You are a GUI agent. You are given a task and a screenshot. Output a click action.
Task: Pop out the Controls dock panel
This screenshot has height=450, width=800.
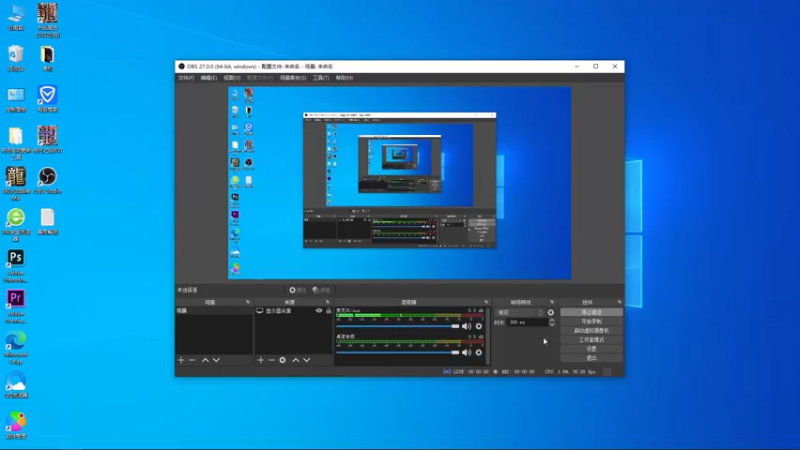point(619,302)
